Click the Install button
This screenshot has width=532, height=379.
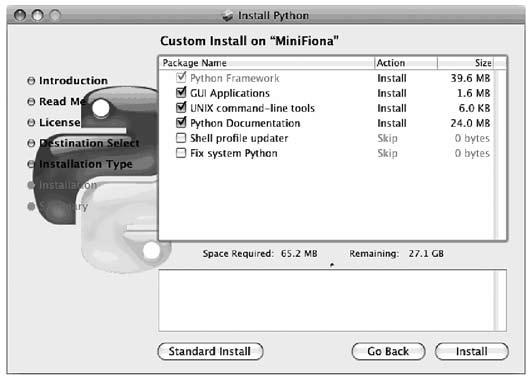pos(472,351)
